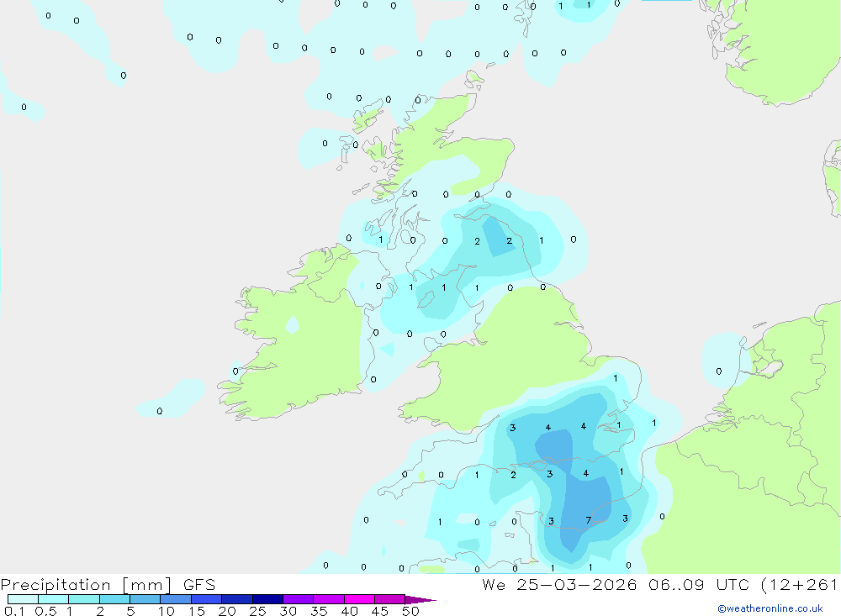841x616 pixels.
Task: Select the legend swatch between 0.1 and 0.5
Action: coord(23,599)
